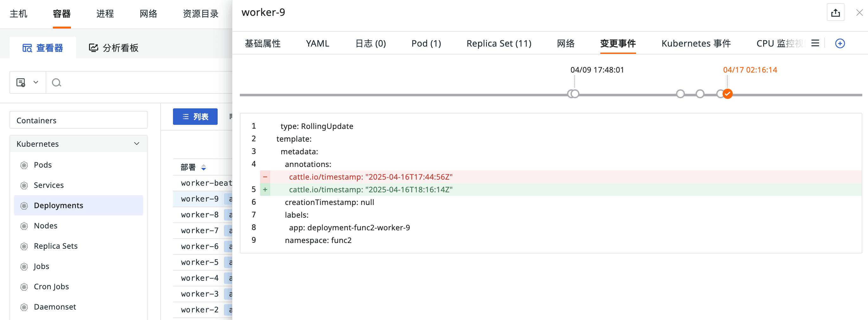The width and height of the screenshot is (868, 320).
Task: Click the export/share icon for worker-9
Action: (x=835, y=13)
